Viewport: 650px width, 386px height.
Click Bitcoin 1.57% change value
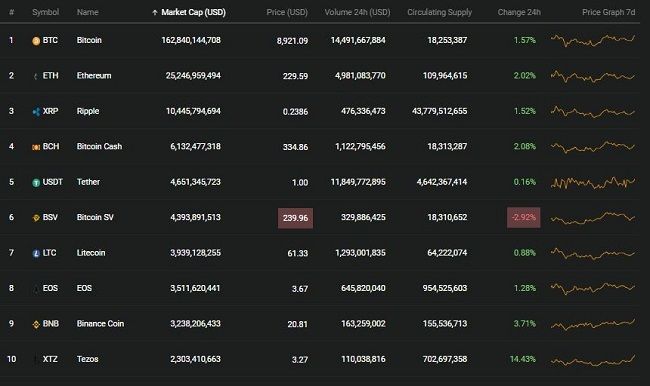[x=525, y=40]
